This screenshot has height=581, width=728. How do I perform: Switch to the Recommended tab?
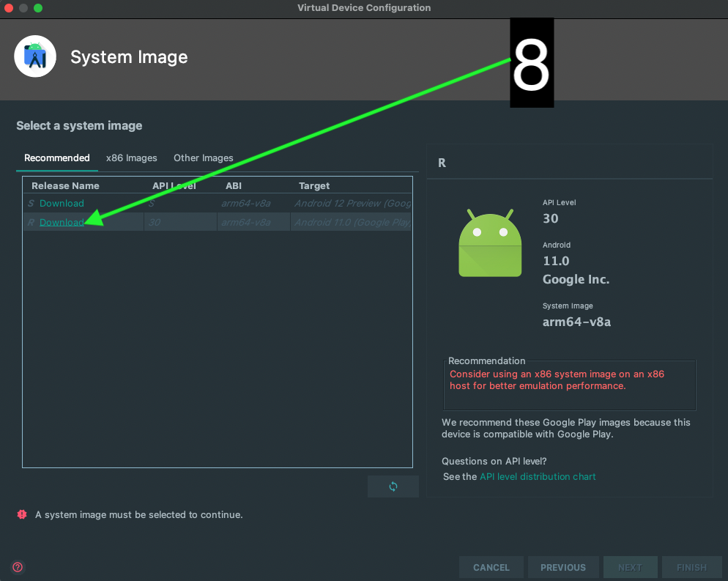point(57,158)
